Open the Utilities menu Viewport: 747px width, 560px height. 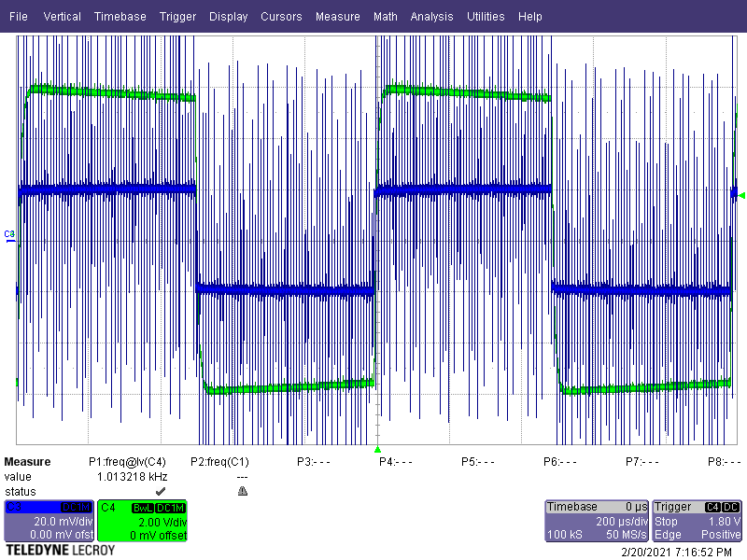tap(486, 16)
